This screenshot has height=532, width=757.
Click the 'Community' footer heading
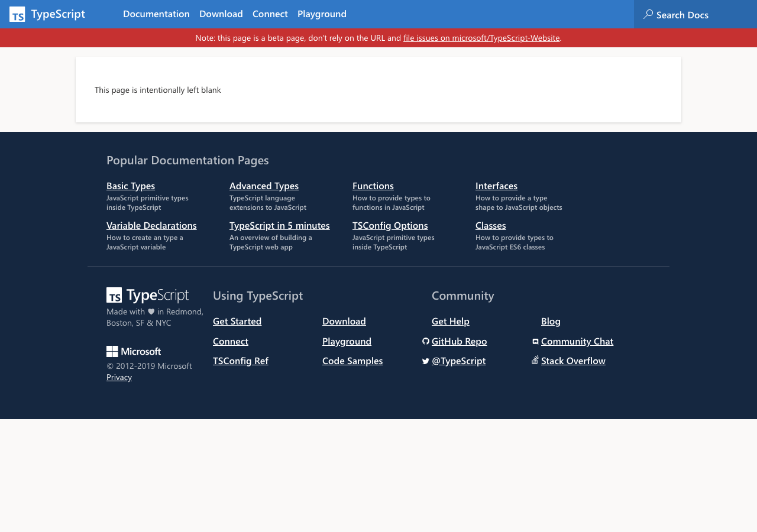[x=463, y=296]
